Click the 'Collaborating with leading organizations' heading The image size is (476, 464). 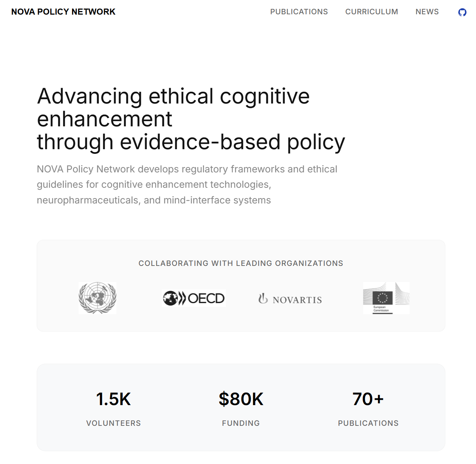(x=241, y=263)
